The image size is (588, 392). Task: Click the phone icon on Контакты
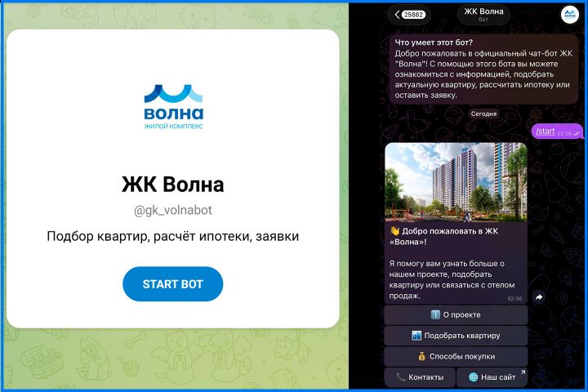400,377
